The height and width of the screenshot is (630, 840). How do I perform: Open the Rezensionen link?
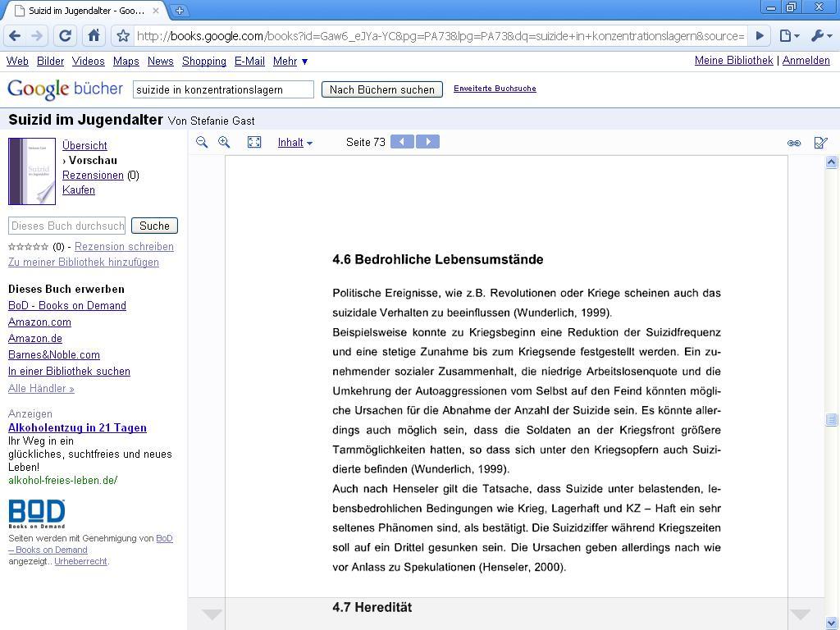coord(93,176)
